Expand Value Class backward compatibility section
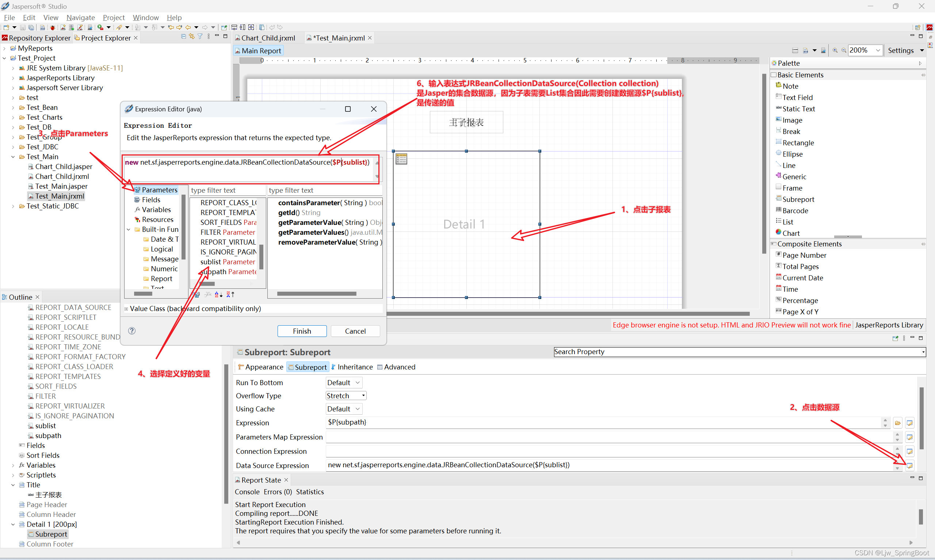The height and width of the screenshot is (560, 935). pos(126,309)
